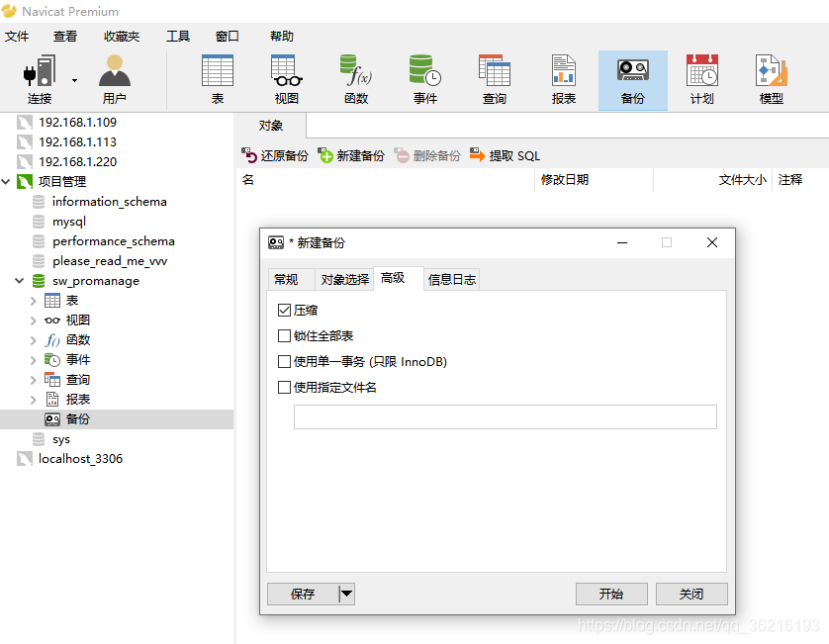Select connection 192.168.1.220
This screenshot has width=829, height=644.
click(x=77, y=161)
